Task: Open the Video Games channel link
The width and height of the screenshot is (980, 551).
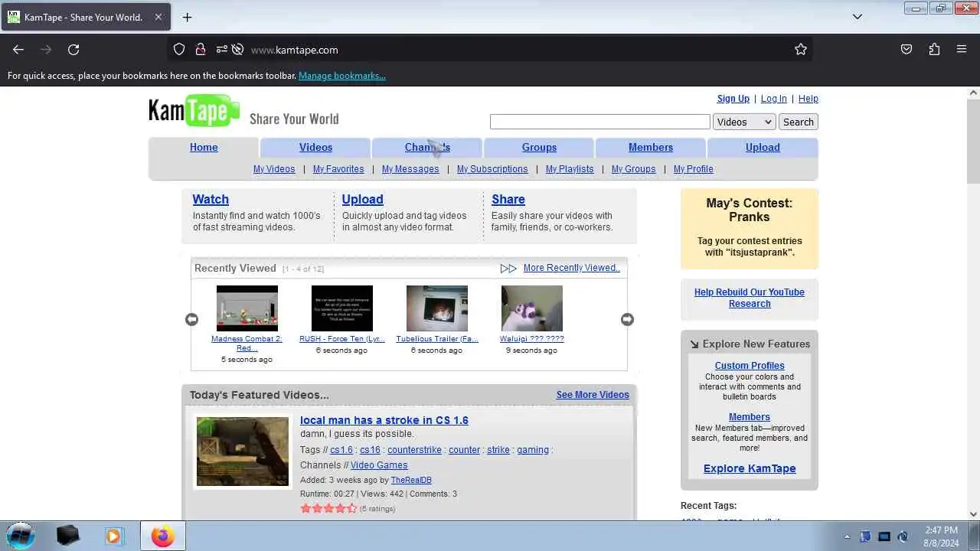Action: (x=379, y=465)
